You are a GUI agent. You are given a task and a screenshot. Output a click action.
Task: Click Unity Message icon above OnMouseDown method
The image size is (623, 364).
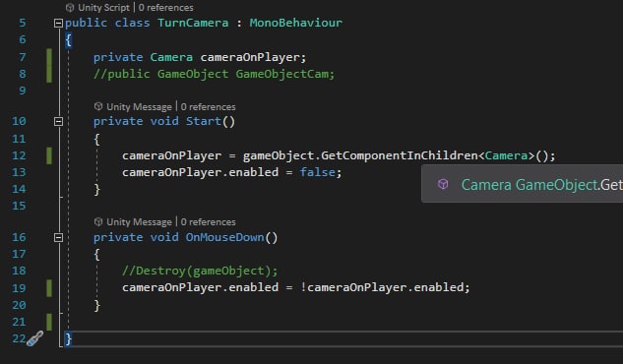(98, 221)
